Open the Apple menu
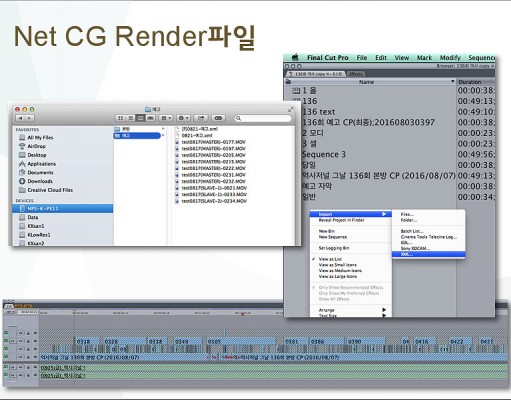 (295, 57)
